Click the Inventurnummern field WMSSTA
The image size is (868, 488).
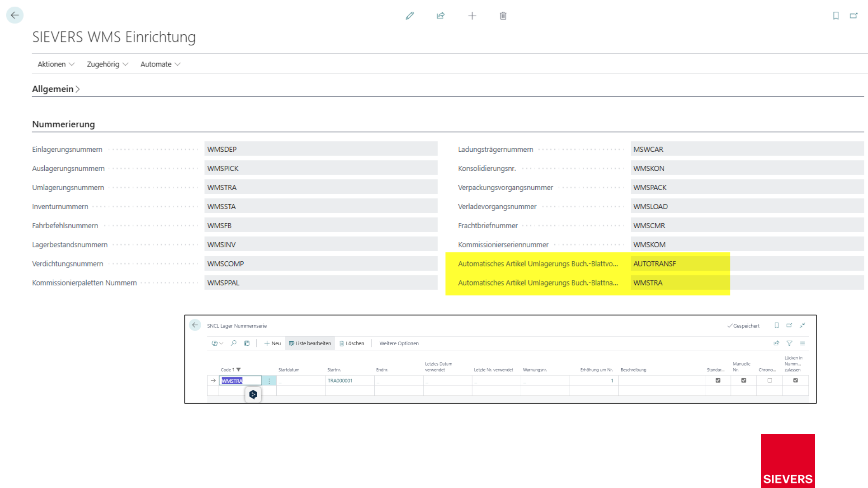click(321, 206)
